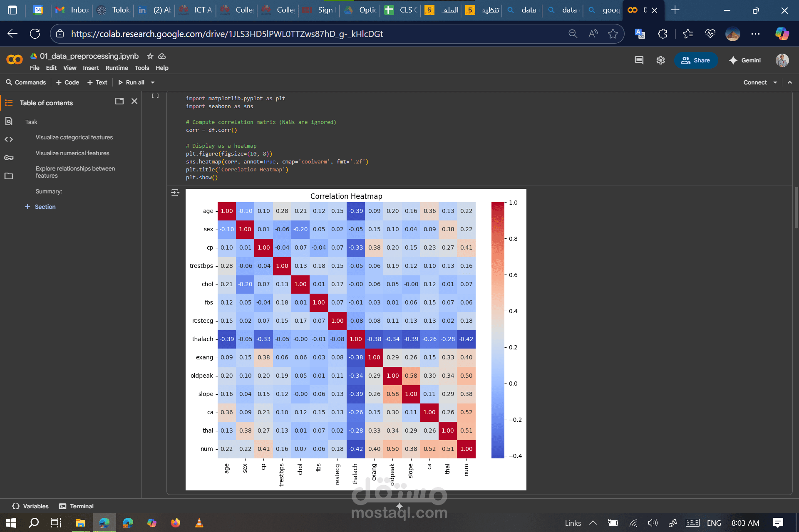This screenshot has height=532, width=799.
Task: Toggle the cell output options icon
Action: (175, 193)
